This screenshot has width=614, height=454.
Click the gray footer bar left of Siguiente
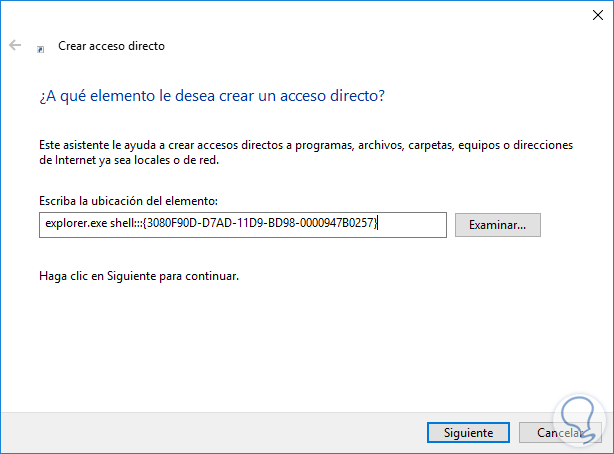click(200, 433)
